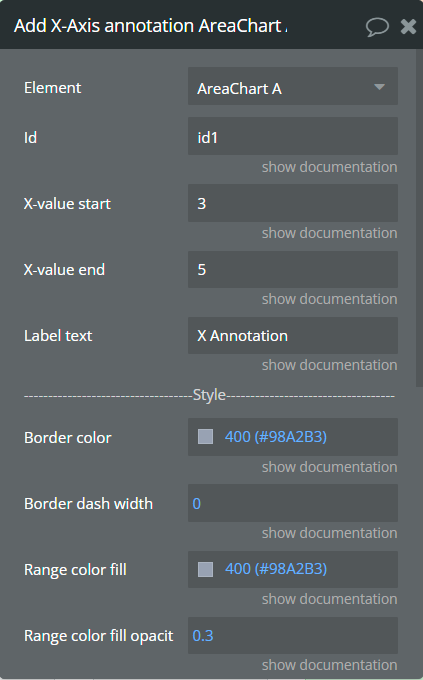Show documentation for Id field

329,167
